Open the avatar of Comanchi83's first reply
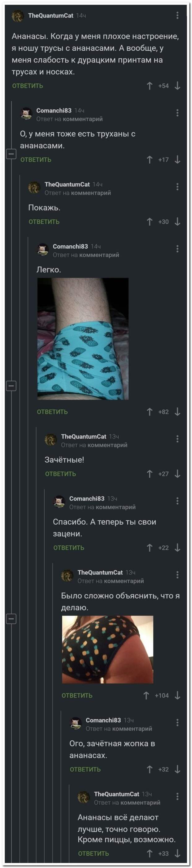 [x=26, y=113]
